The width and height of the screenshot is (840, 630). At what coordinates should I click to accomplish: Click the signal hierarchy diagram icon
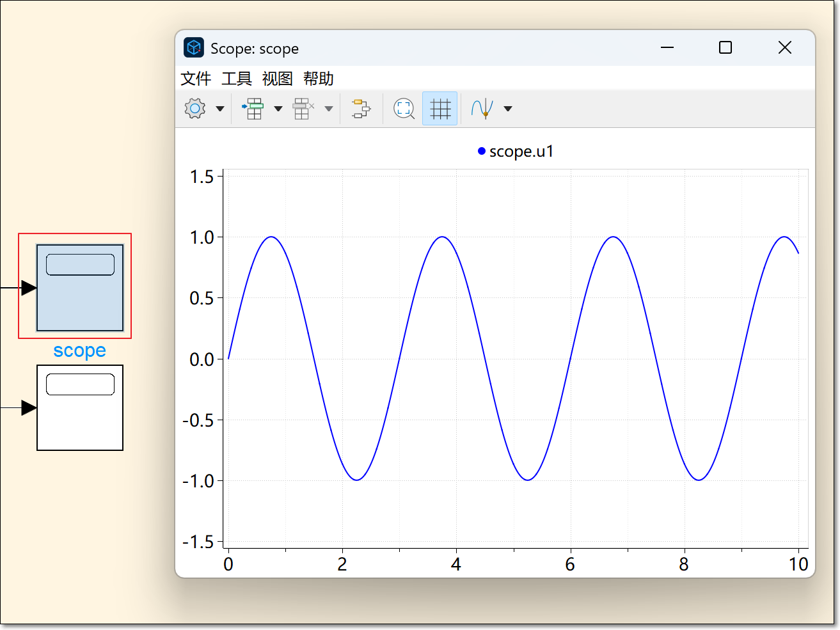click(x=361, y=109)
